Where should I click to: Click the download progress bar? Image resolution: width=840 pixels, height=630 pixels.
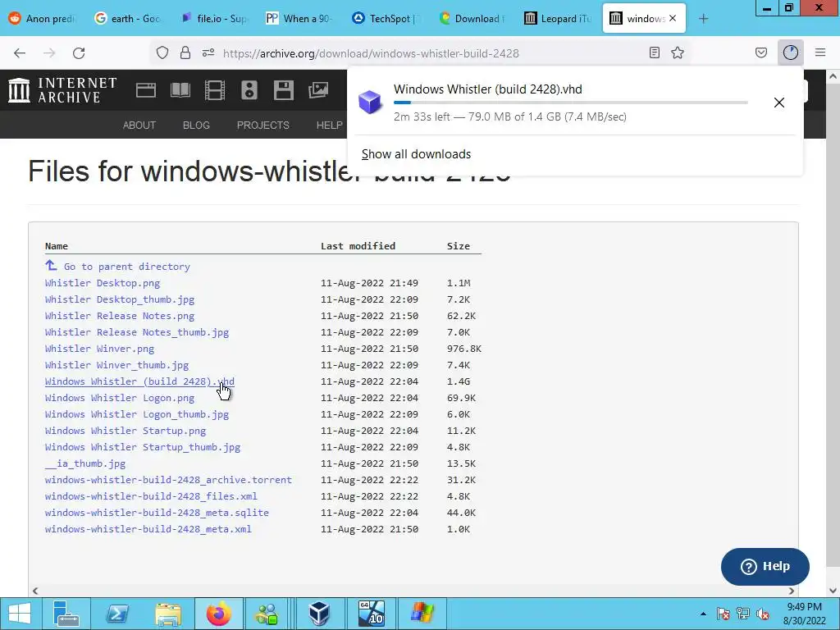point(571,103)
